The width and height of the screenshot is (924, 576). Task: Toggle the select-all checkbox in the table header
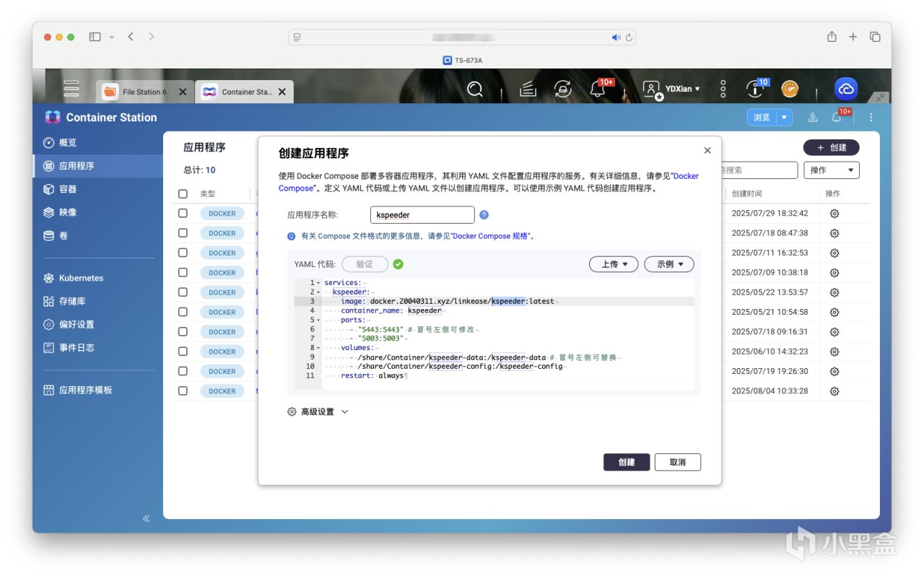point(183,194)
